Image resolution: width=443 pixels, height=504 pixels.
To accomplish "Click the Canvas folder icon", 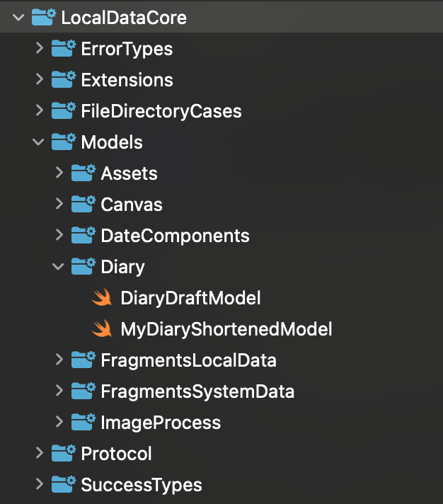I will (x=84, y=205).
